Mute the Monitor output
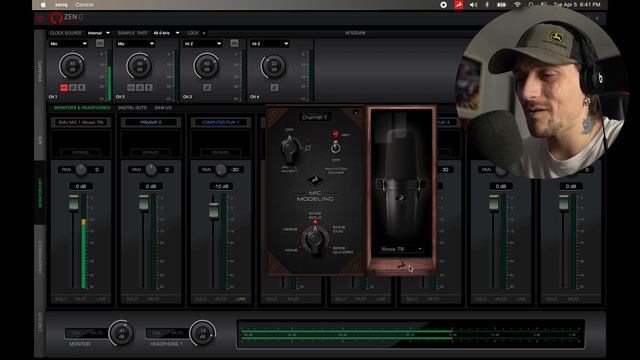The width and height of the screenshot is (640, 360). (96, 333)
